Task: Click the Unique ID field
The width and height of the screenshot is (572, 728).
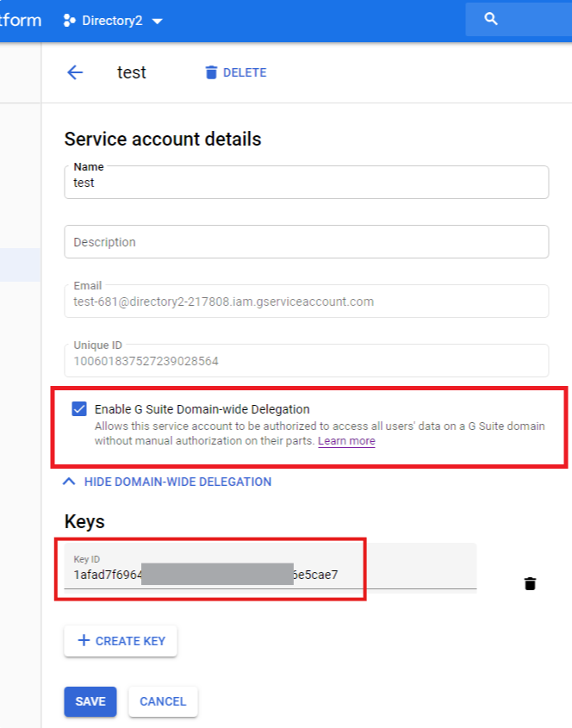Action: tap(306, 361)
